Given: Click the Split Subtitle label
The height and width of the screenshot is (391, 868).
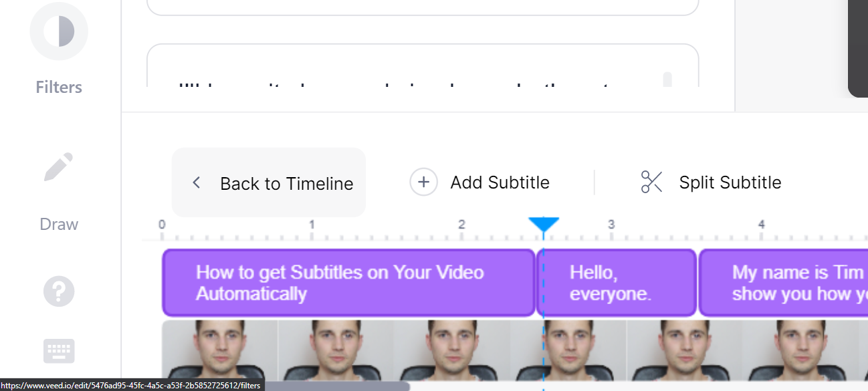Looking at the screenshot, I should (x=730, y=182).
